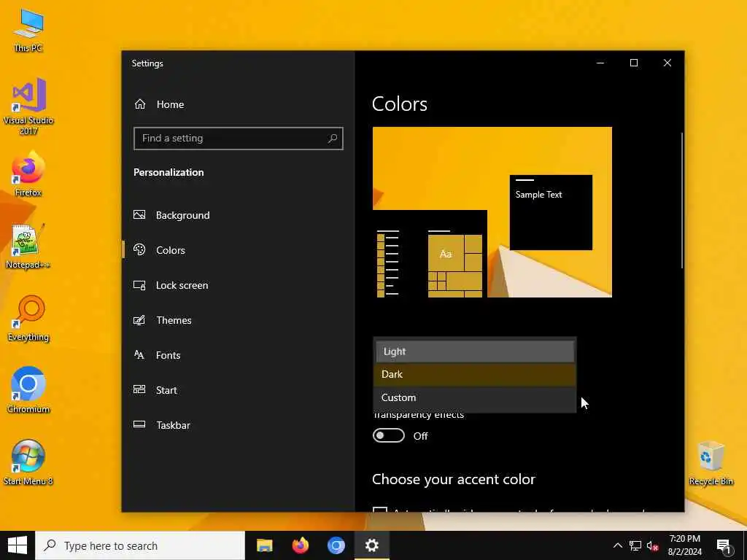The image size is (747, 560).
Task: Click the Find a setting search box
Action: click(239, 139)
